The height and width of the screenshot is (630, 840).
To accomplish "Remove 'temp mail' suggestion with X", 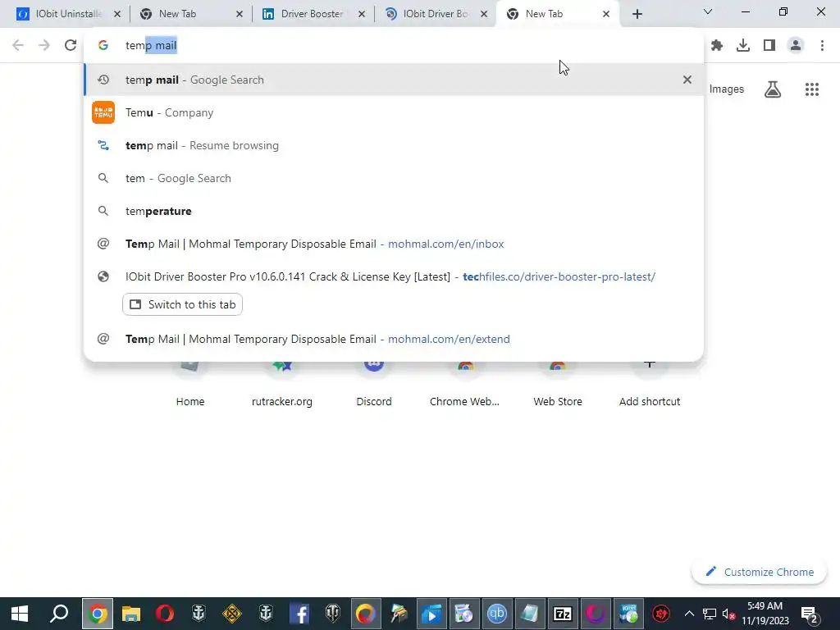I will point(687,80).
